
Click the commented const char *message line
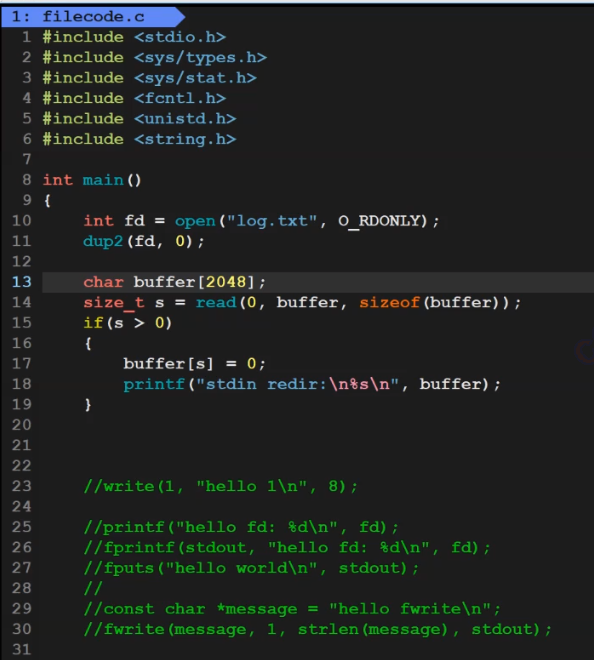[x=292, y=609]
